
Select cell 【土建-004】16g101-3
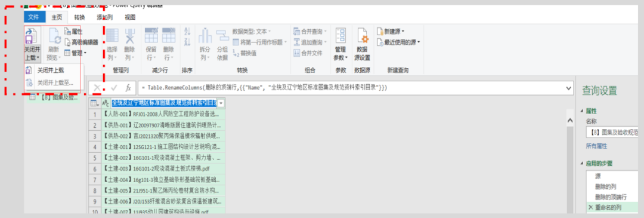click(x=163, y=180)
